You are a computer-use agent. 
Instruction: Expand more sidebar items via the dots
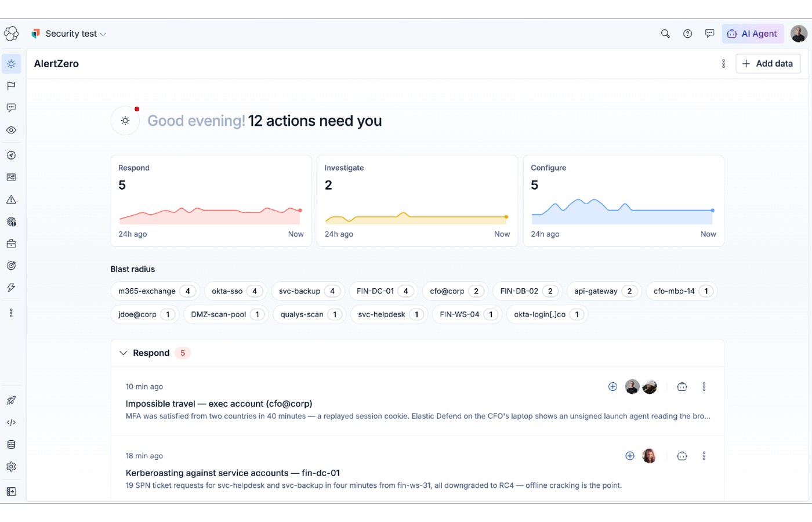[x=11, y=313]
